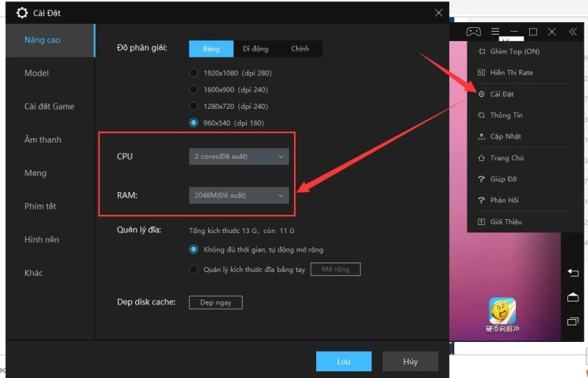Screen dimensions: 588x378
Task: Choose manual disk size management option
Action: pyautogui.click(x=193, y=269)
